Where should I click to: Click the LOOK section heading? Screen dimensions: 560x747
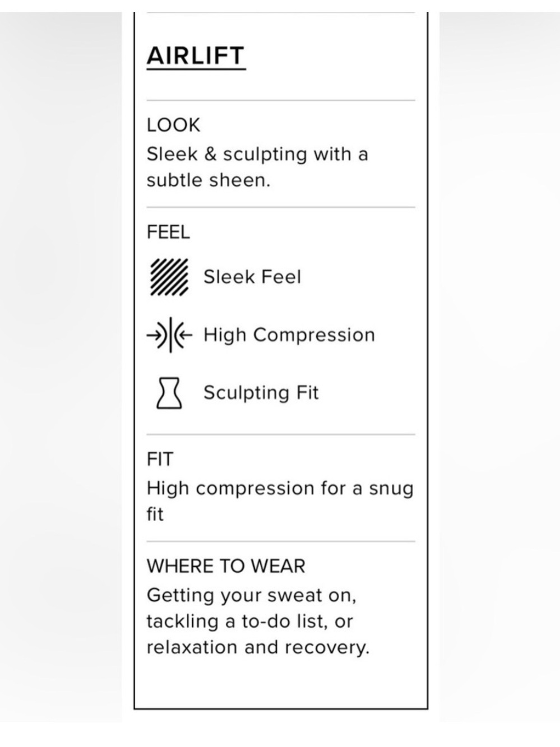click(x=173, y=125)
